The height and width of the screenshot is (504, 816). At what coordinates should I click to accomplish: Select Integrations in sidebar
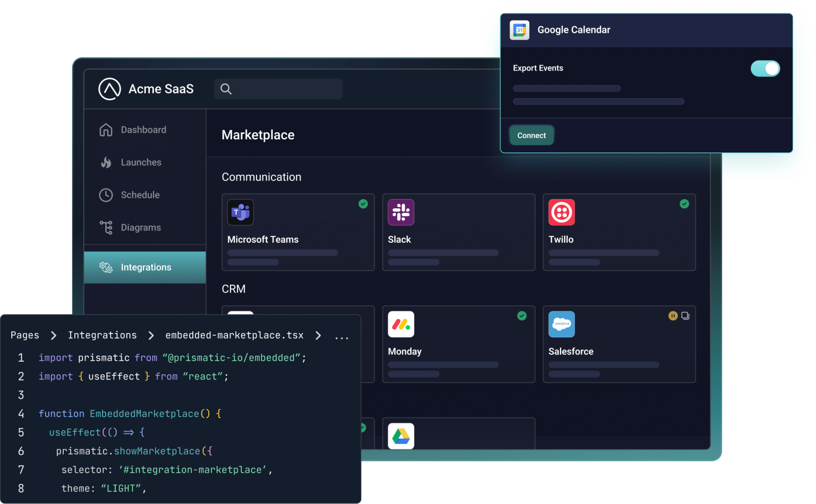(x=145, y=267)
